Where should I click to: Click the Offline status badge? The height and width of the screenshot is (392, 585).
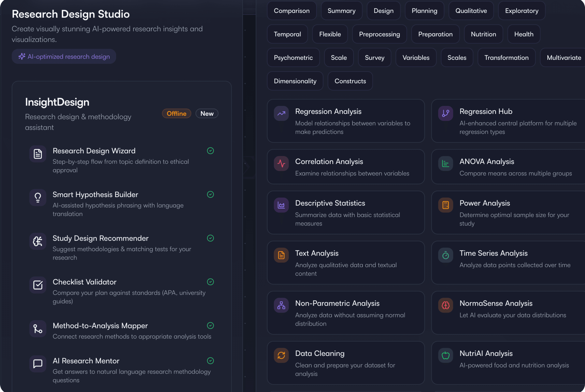pyautogui.click(x=177, y=114)
